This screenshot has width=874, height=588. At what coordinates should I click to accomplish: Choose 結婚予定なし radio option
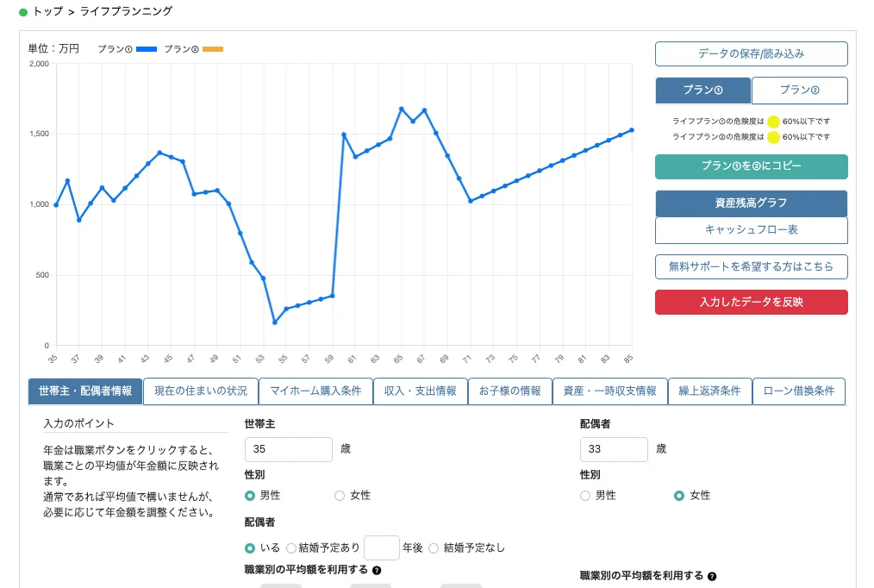pos(434,548)
